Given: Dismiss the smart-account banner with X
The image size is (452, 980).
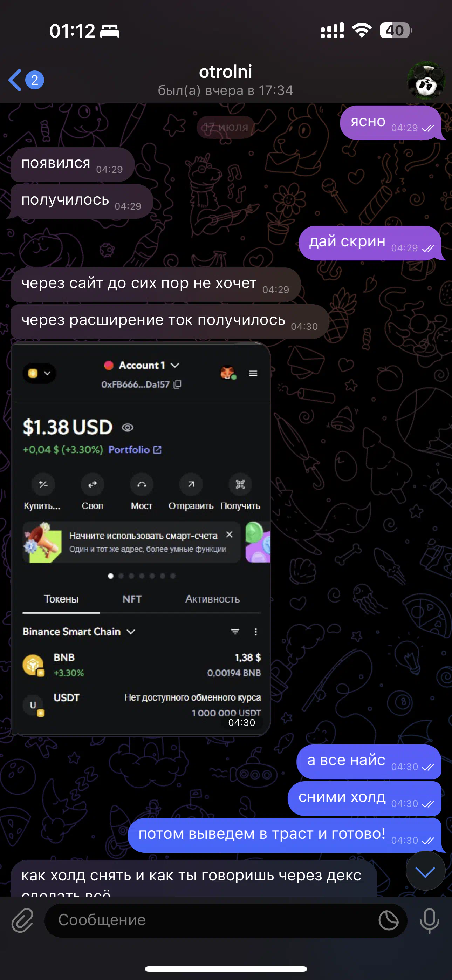Looking at the screenshot, I should coord(230,535).
